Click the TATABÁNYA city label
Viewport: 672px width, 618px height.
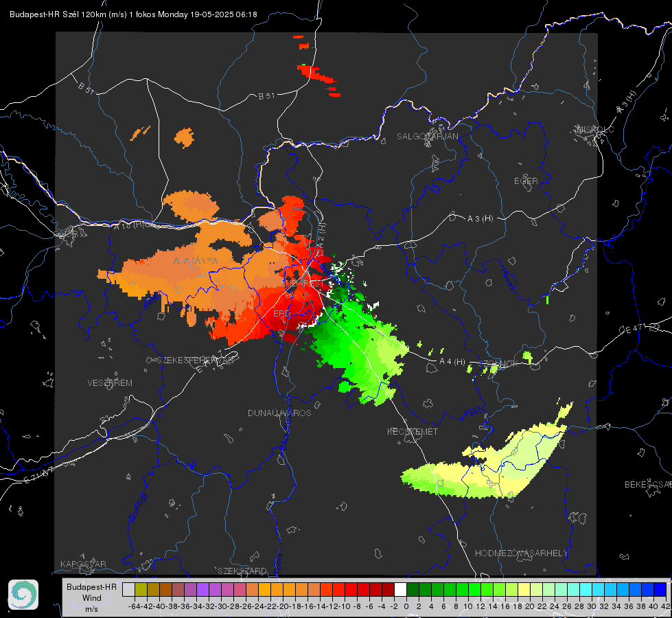point(194,260)
